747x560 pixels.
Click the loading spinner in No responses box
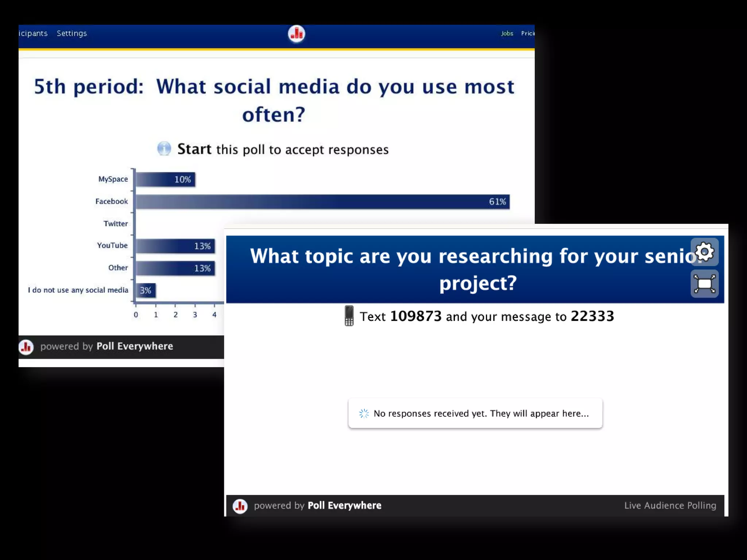click(364, 413)
